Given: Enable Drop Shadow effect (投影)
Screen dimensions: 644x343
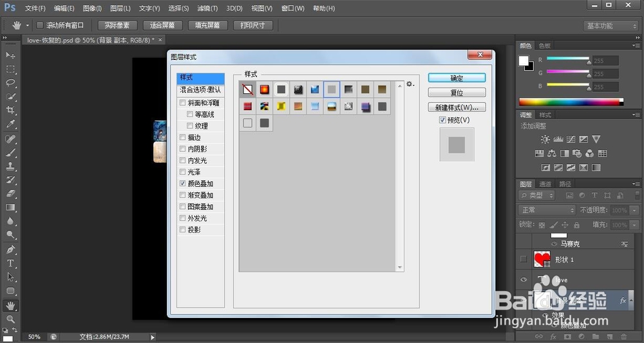Looking at the screenshot, I should click(x=183, y=230).
